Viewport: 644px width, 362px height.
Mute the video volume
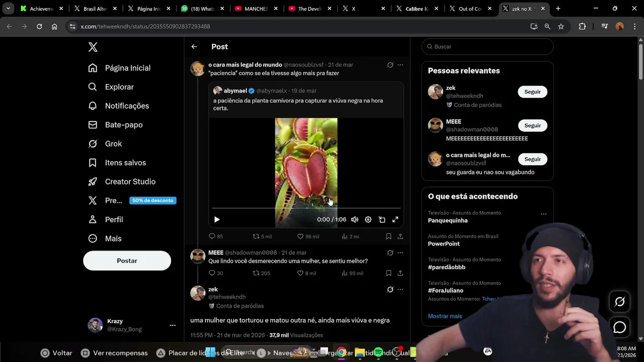click(355, 220)
